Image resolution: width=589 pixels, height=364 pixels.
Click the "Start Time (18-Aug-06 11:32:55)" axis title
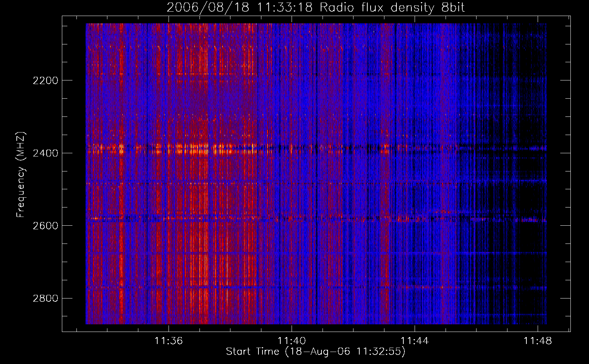(316, 352)
